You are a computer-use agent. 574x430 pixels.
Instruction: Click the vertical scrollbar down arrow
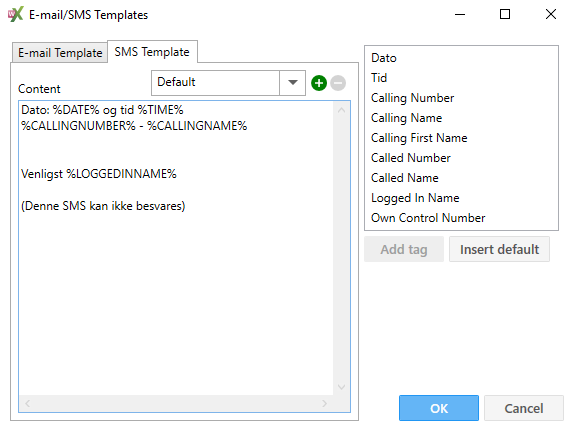(x=342, y=387)
